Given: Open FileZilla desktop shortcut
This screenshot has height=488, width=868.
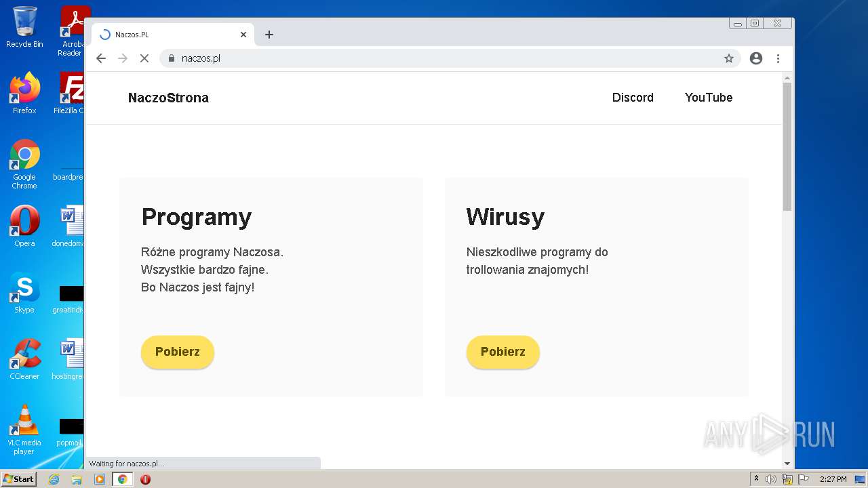Looking at the screenshot, I should (x=70, y=93).
